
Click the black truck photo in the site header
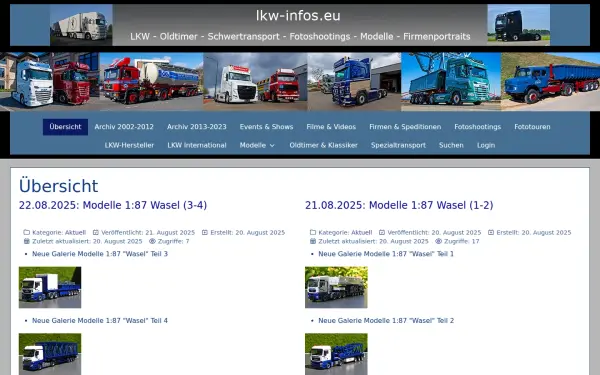(518, 25)
